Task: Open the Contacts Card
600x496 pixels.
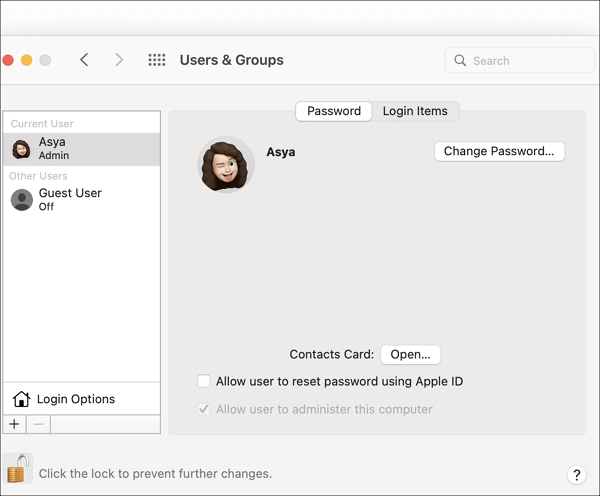Action: [x=410, y=354]
